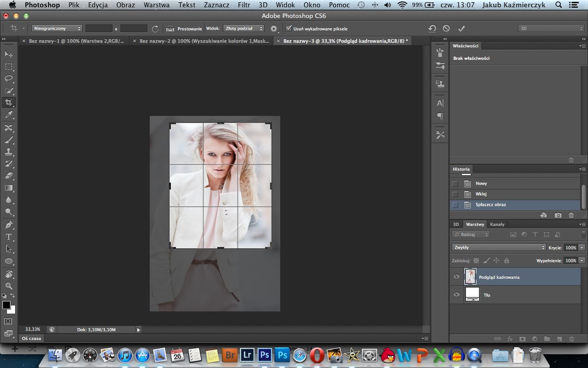Select the Rectangular Marquee tool
This screenshot has width=588, height=368.
tap(9, 66)
